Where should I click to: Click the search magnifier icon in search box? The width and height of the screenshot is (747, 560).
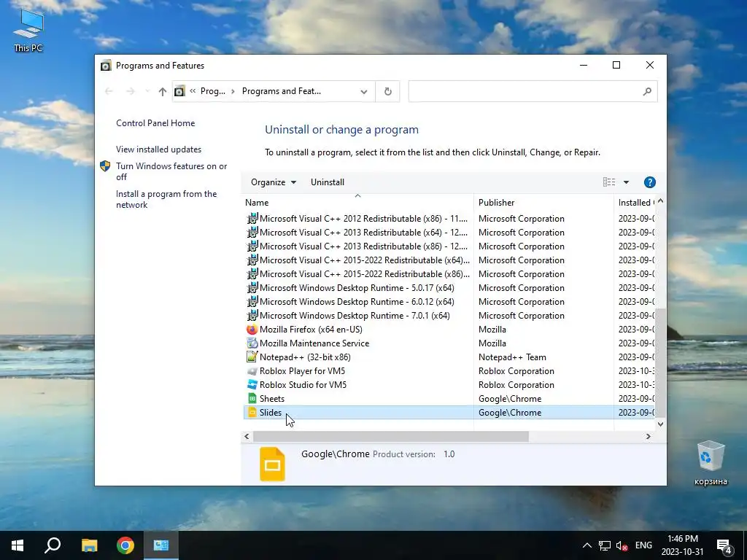(647, 91)
